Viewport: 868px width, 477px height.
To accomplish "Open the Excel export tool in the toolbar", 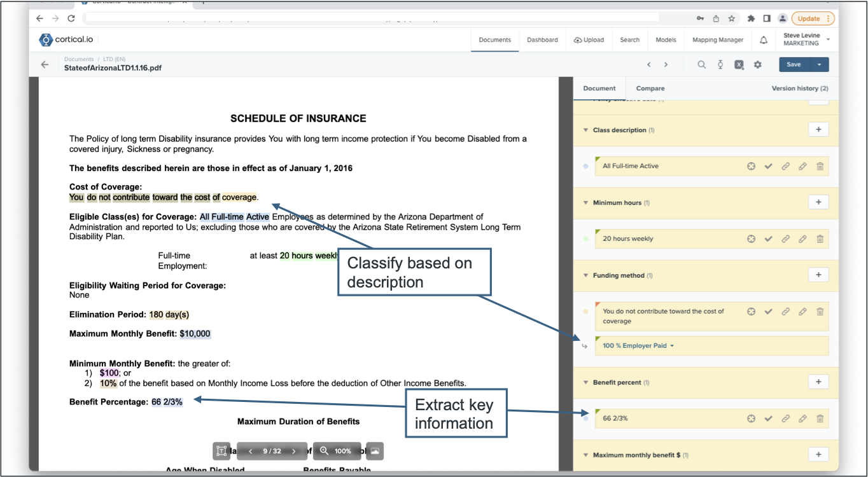I will [739, 64].
